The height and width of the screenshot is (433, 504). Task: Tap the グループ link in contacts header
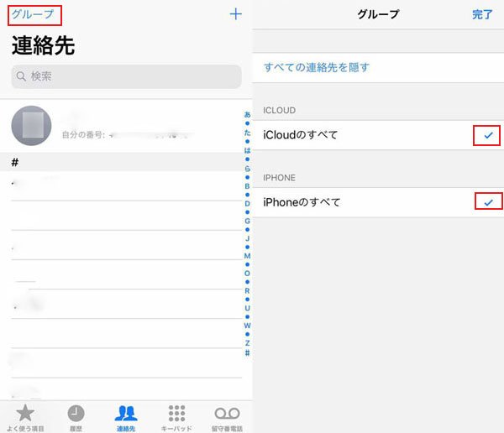pyautogui.click(x=33, y=14)
